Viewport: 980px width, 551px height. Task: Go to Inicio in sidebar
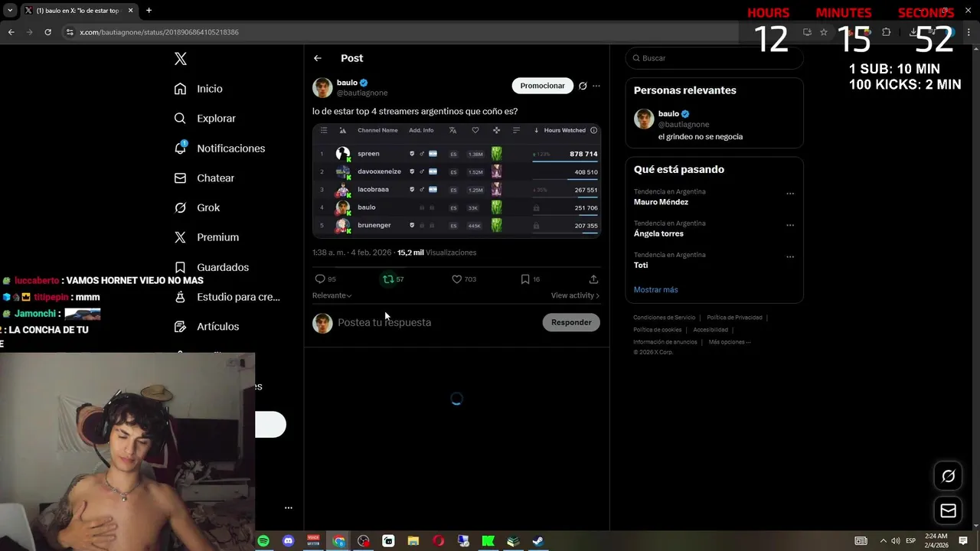point(198,89)
